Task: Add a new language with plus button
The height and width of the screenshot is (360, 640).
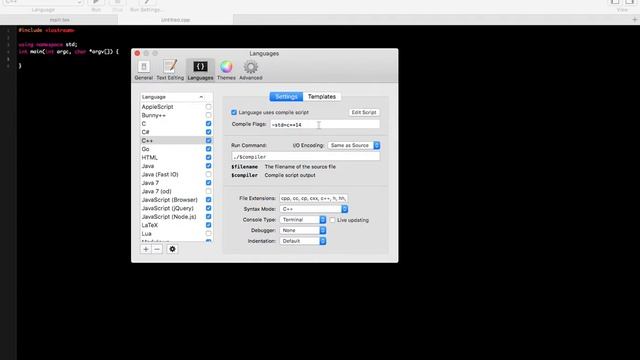Action: 146,249
